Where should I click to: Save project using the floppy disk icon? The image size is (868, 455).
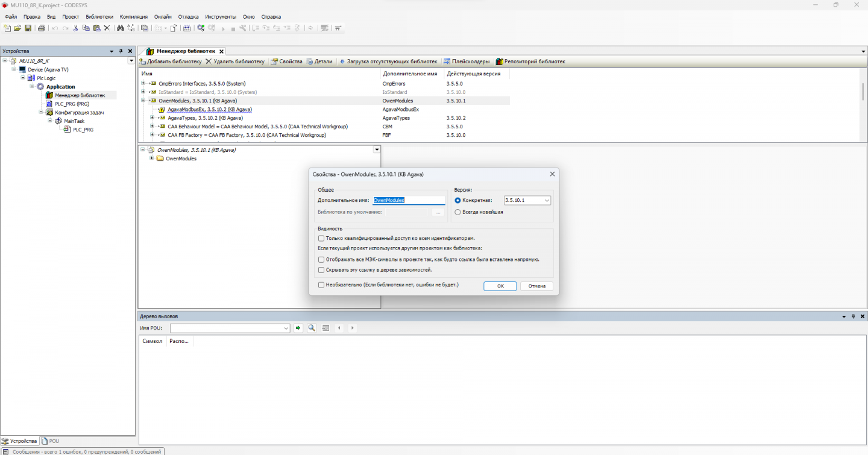pyautogui.click(x=28, y=28)
